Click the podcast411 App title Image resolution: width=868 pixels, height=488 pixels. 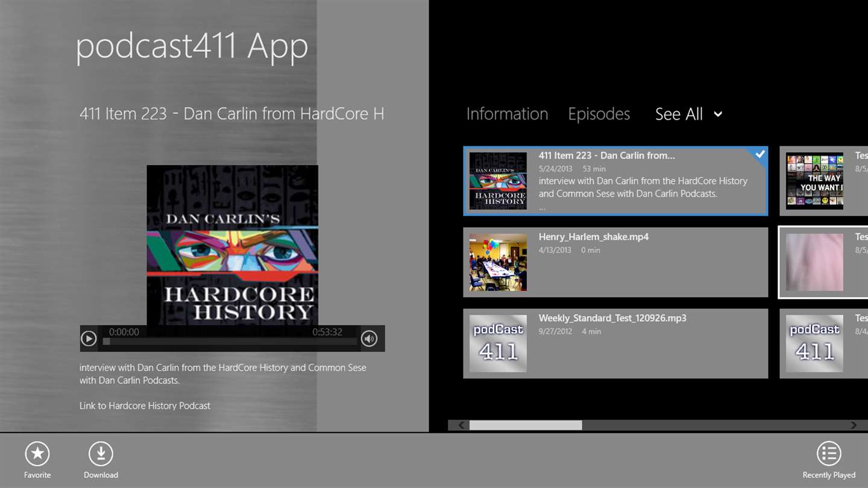[192, 46]
